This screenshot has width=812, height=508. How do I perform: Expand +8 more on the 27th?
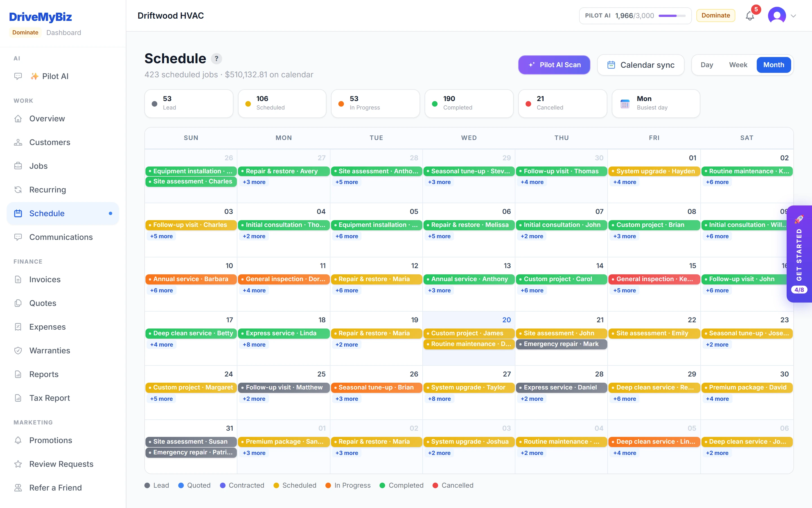coord(439,399)
